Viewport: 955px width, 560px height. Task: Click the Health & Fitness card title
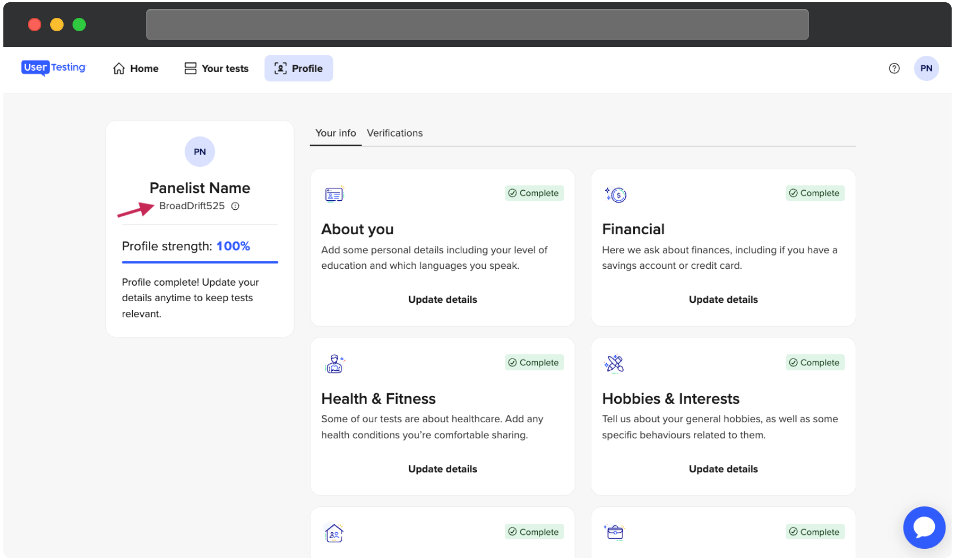378,399
